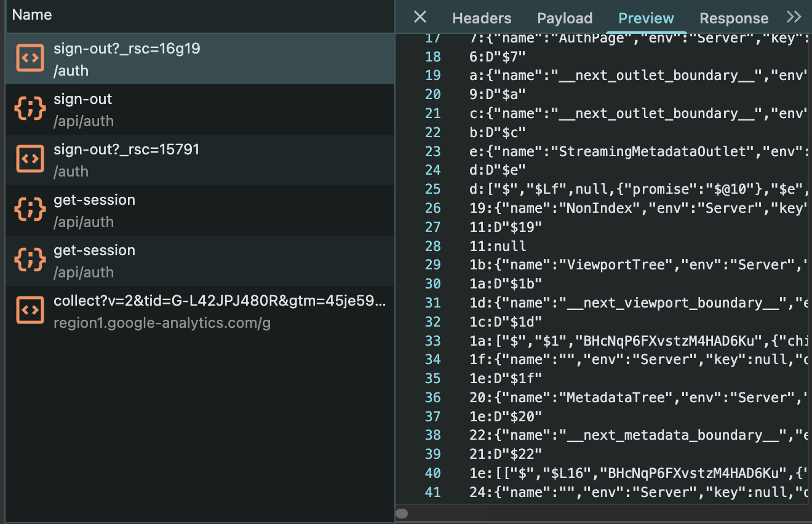
Task: Click the document icon for sign-out?_rsc=16g19
Action: [30, 58]
